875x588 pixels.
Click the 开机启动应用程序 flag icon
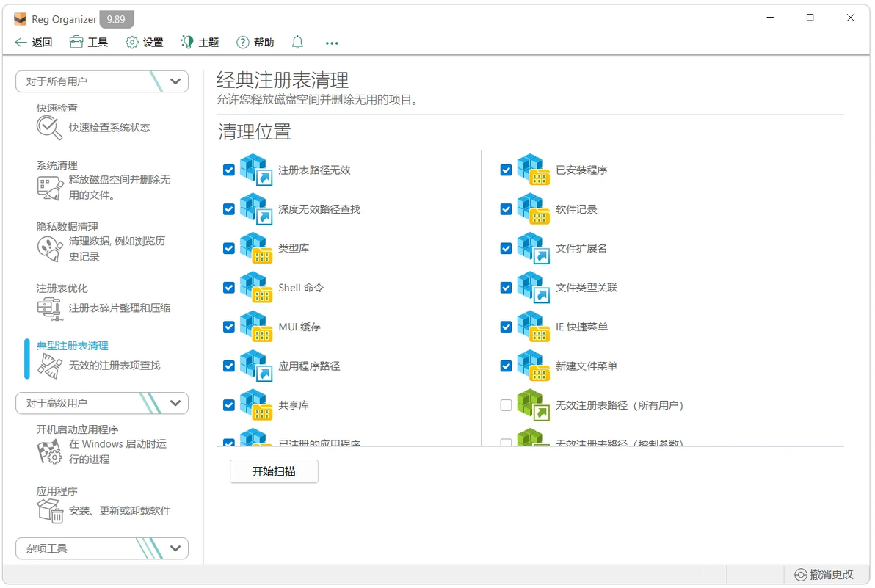click(50, 452)
